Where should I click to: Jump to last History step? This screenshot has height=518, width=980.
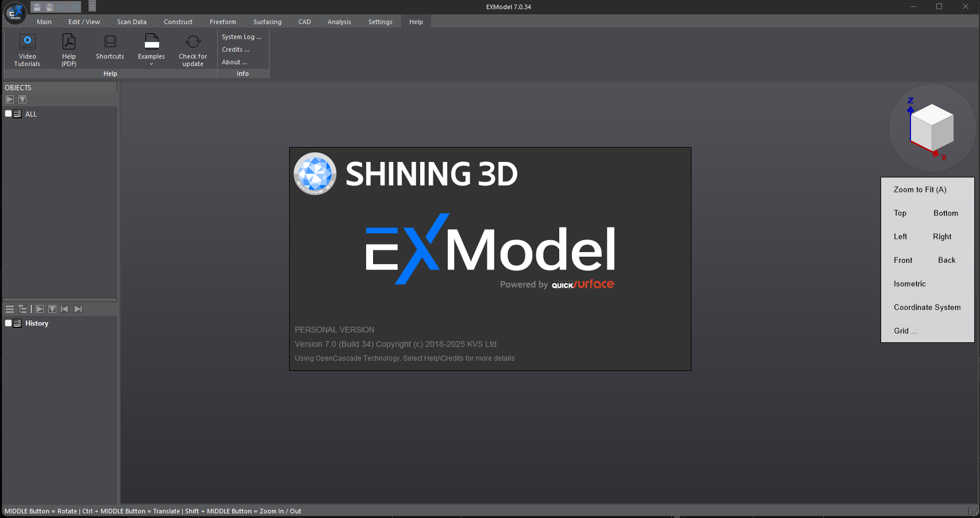pyautogui.click(x=78, y=309)
